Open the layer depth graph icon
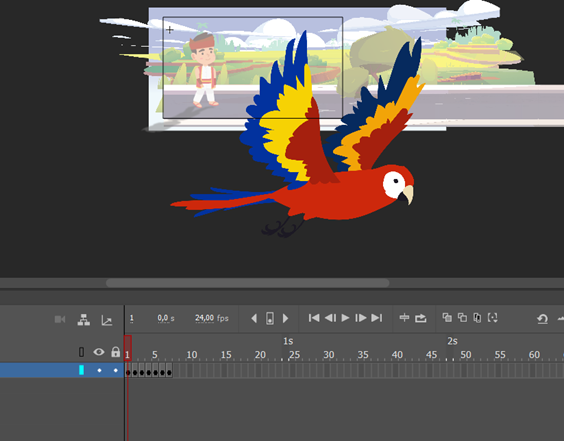This screenshot has height=441, width=564. coord(107,320)
